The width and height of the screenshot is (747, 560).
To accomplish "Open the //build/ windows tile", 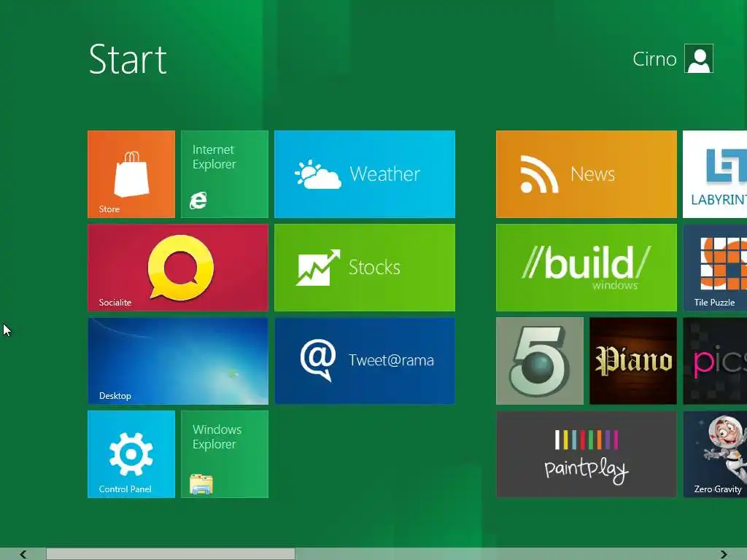I will click(x=586, y=268).
